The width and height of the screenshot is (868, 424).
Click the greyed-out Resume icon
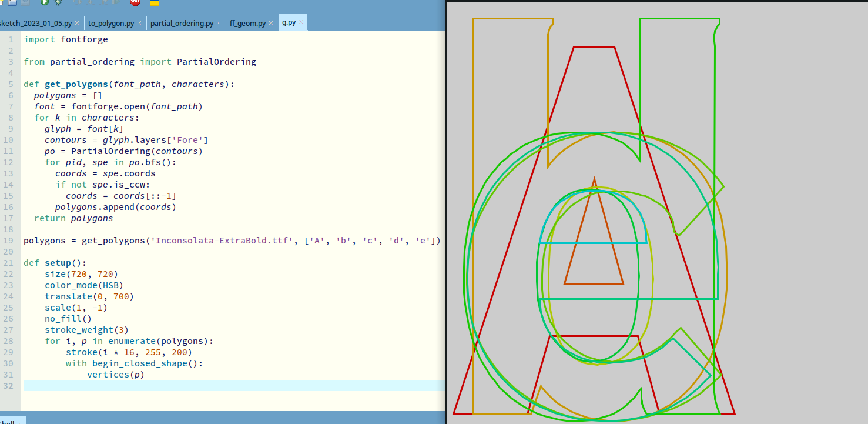click(x=115, y=2)
